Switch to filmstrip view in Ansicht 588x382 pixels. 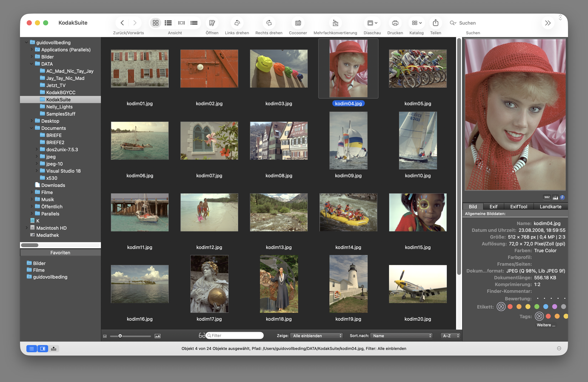[x=181, y=23]
